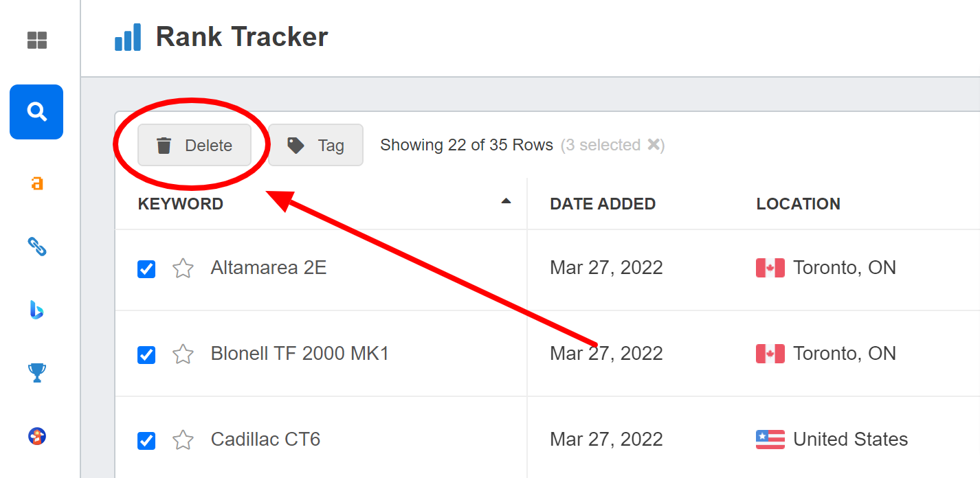Viewport: 980px width, 478px height.
Task: Click the LOCATION column header
Action: click(x=798, y=203)
